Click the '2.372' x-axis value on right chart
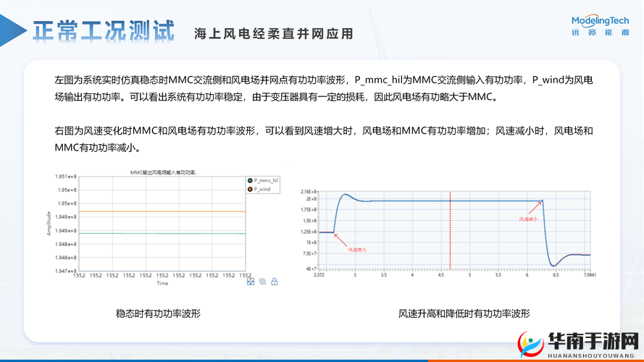Screen dimensions: 644x362 (x=319, y=275)
